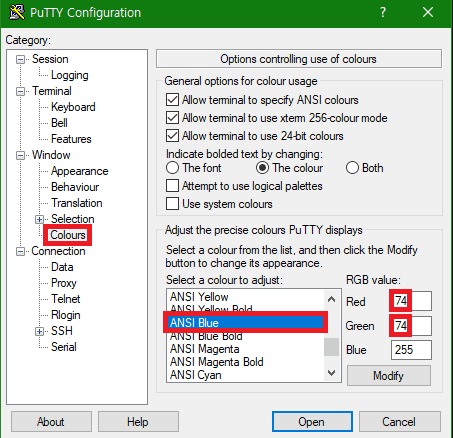Screen dimensions: 453x438
Task: Click the title bar question mark help button
Action: (383, 12)
